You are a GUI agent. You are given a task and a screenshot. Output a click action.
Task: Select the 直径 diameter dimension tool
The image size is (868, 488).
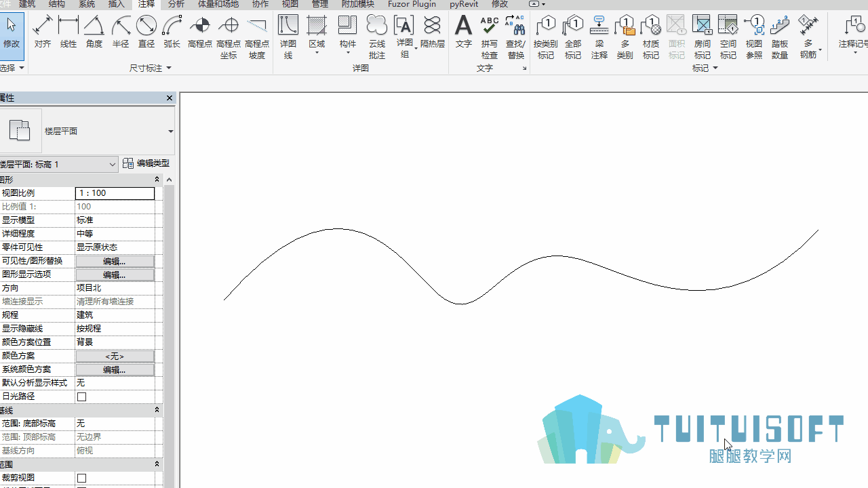(146, 33)
